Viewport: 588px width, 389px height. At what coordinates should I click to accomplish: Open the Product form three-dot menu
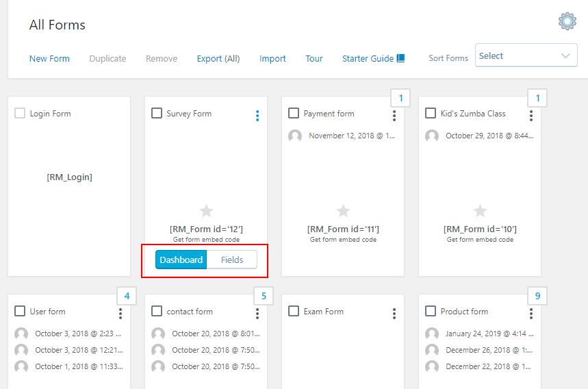[x=531, y=314]
